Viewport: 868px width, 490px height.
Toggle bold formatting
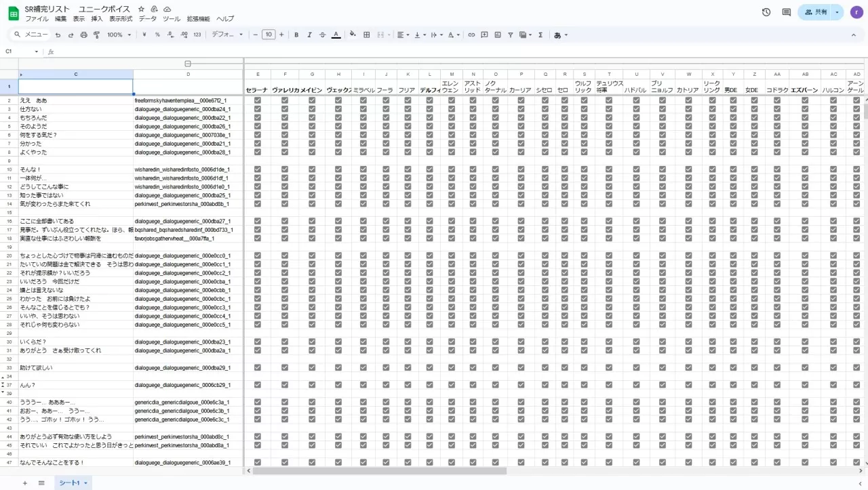[296, 35]
